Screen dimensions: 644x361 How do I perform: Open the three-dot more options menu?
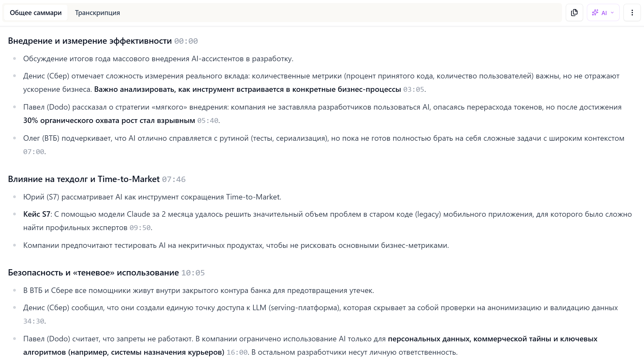tap(632, 13)
